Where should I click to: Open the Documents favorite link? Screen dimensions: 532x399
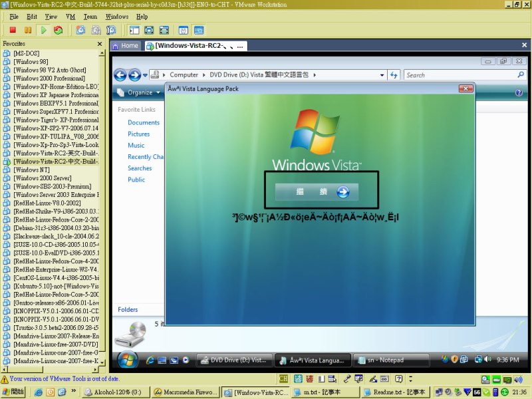click(x=144, y=122)
